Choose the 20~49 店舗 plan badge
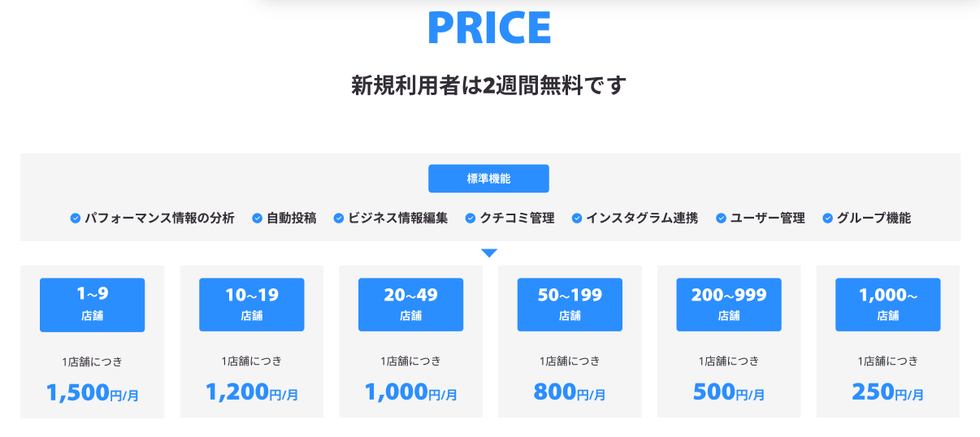 (410, 305)
